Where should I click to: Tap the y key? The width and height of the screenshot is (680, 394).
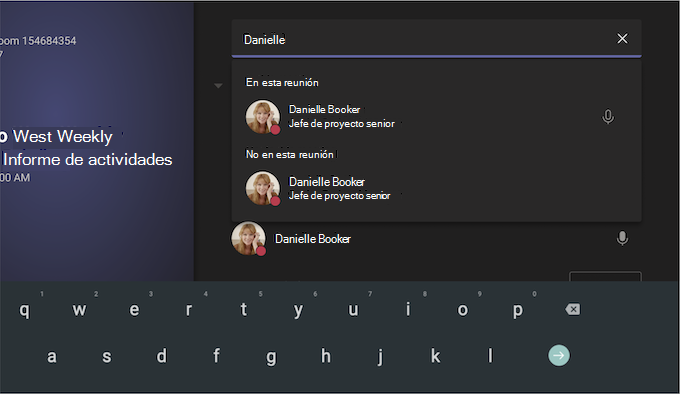(x=298, y=311)
